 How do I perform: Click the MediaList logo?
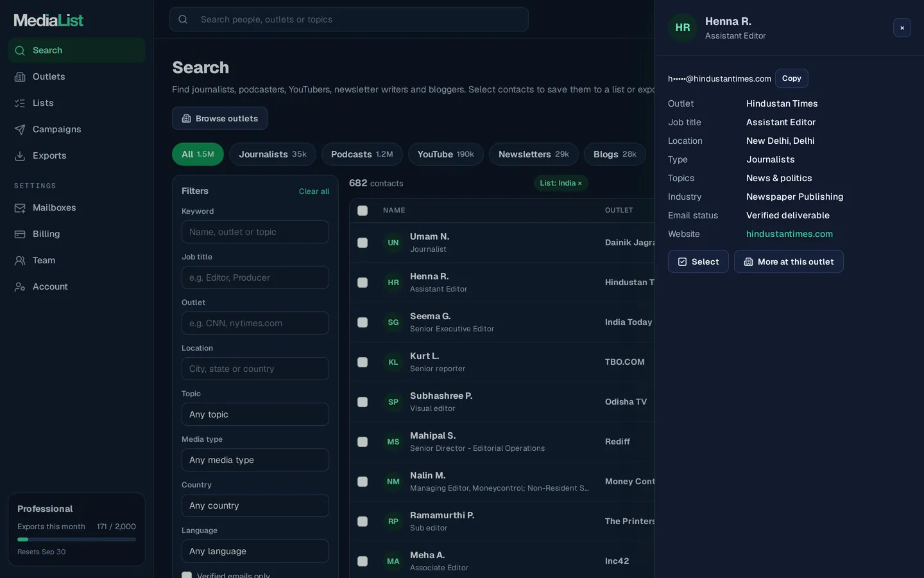pyautogui.click(x=49, y=21)
